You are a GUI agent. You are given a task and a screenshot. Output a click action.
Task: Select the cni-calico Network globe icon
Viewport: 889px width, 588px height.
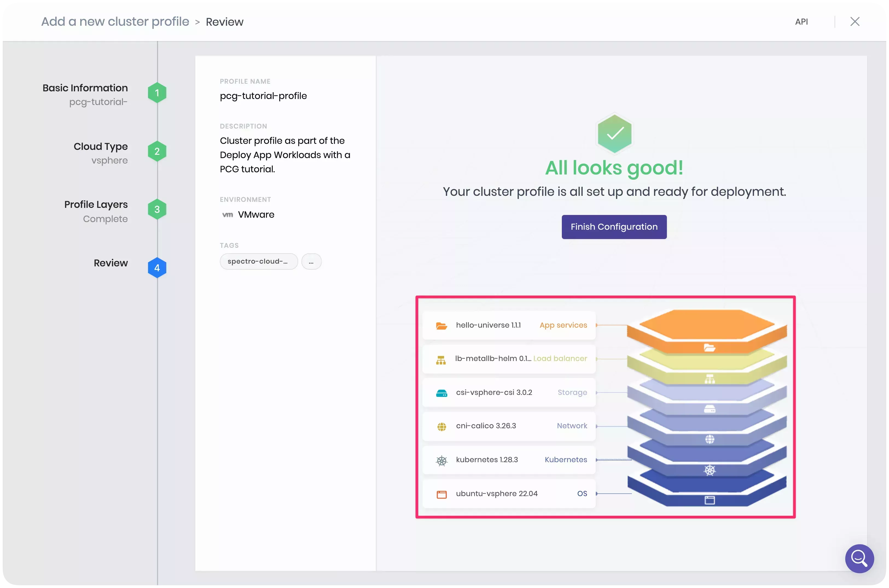(x=441, y=426)
